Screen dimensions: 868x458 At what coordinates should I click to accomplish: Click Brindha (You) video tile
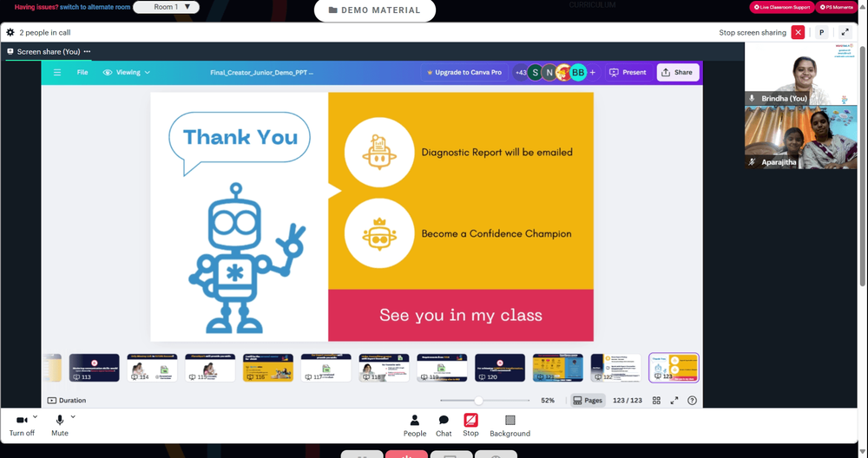point(800,74)
